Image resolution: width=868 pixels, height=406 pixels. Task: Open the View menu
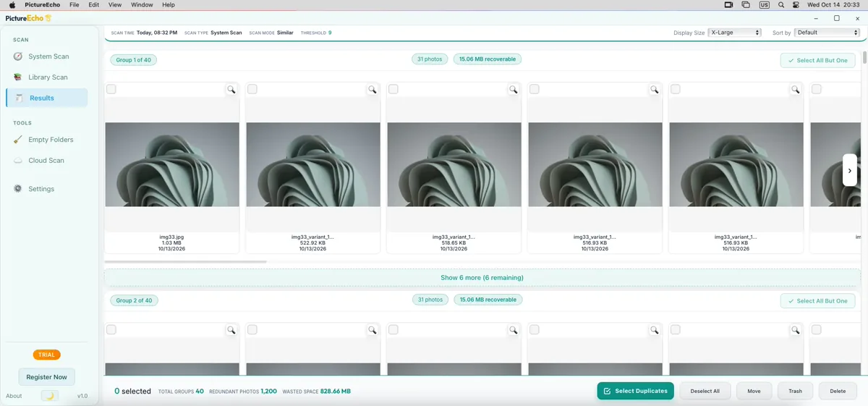click(115, 5)
